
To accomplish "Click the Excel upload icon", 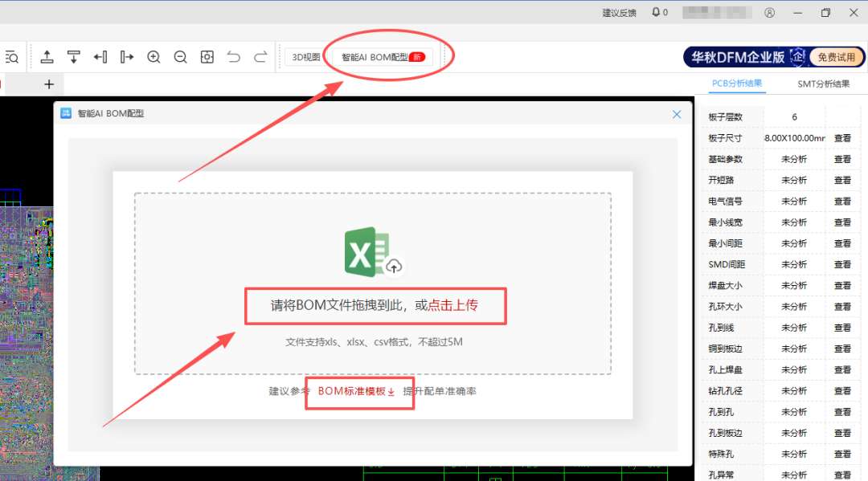I will (373, 251).
